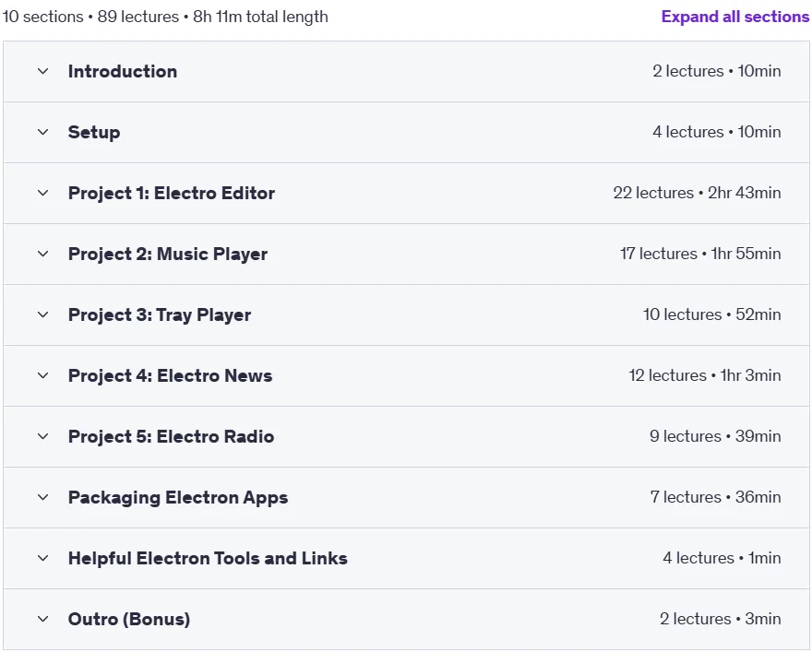Viewport: 812px width, 652px height.
Task: Click the Packaging Electron Apps heading
Action: pyautogui.click(x=178, y=497)
